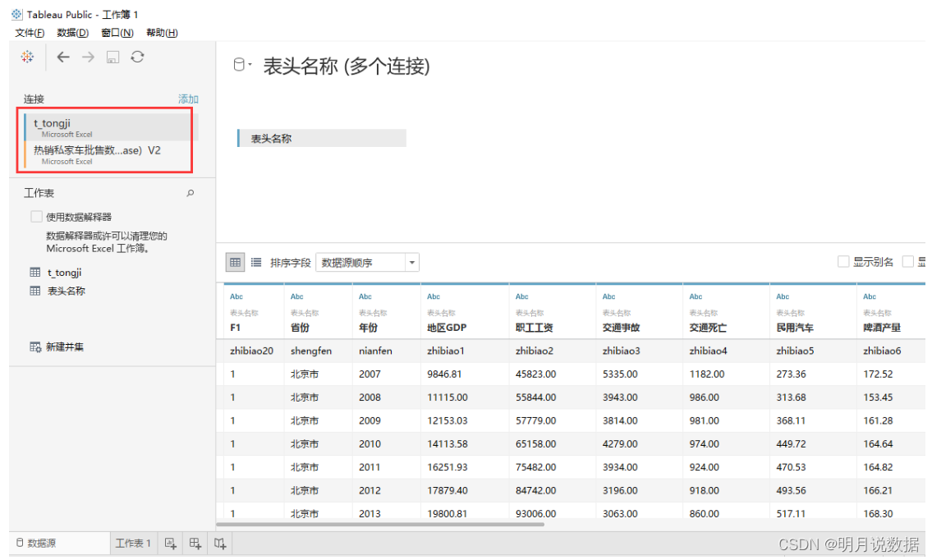Click the forward arrow toolbar icon
Screen dimensions: 932x560
coord(88,57)
